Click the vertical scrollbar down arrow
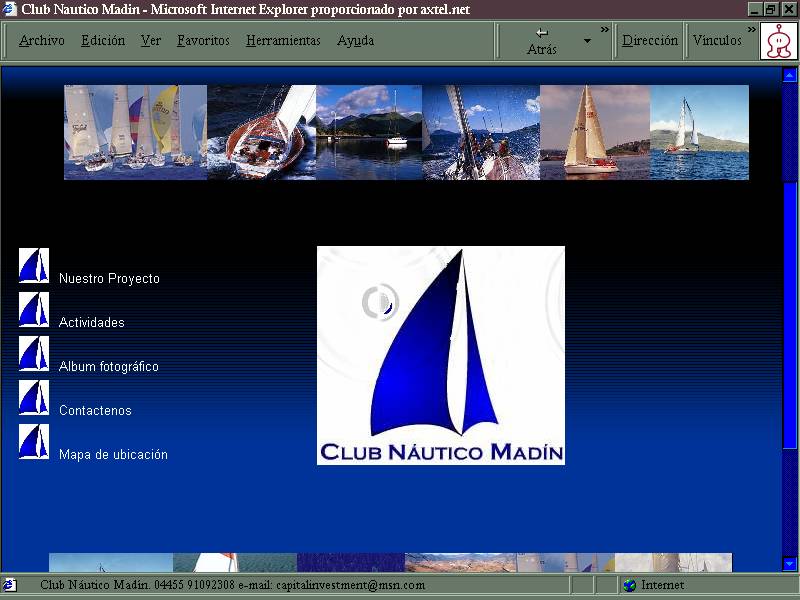The width and height of the screenshot is (800, 600). tap(790, 564)
